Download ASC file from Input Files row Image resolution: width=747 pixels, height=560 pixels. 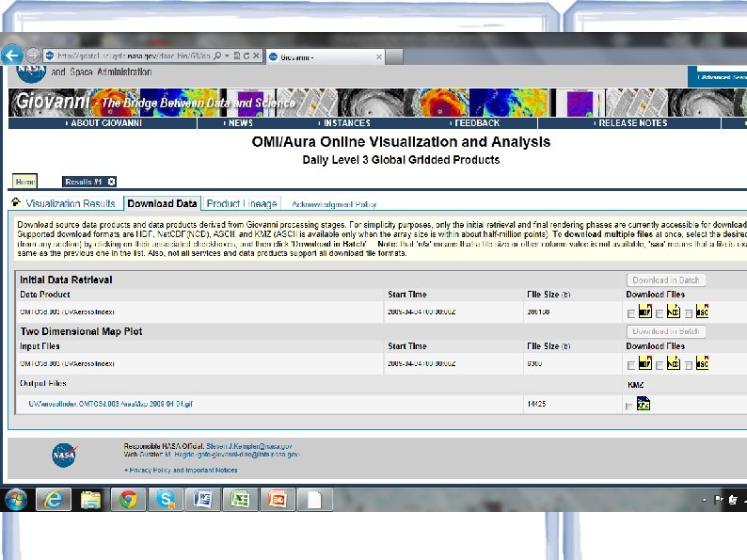702,363
